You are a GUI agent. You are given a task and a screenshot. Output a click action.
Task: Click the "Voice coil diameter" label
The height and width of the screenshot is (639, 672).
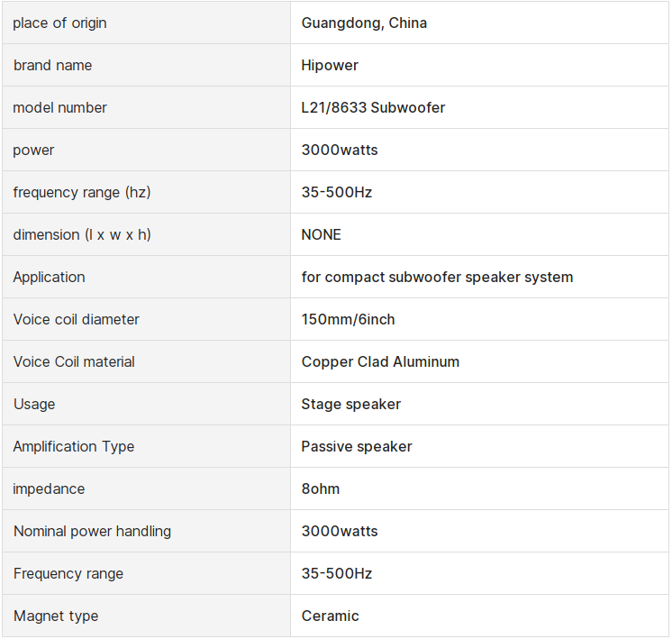pyautogui.click(x=77, y=320)
